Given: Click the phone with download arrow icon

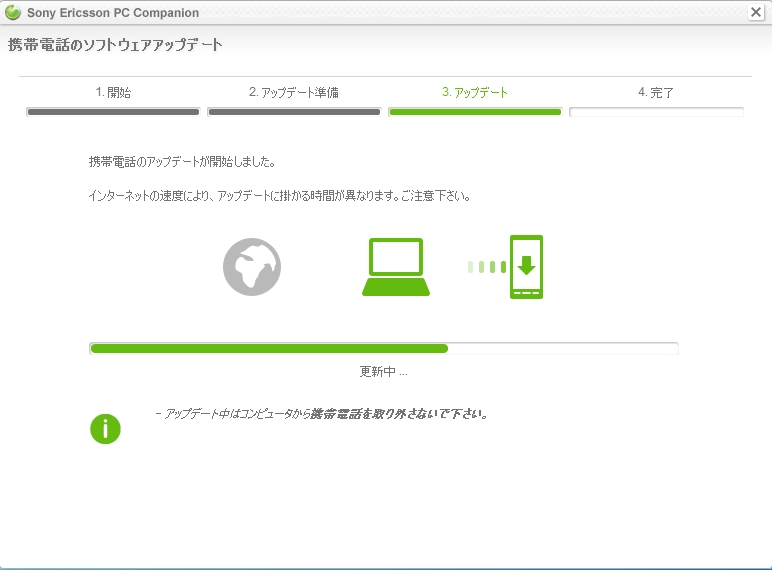Looking at the screenshot, I should (526, 267).
